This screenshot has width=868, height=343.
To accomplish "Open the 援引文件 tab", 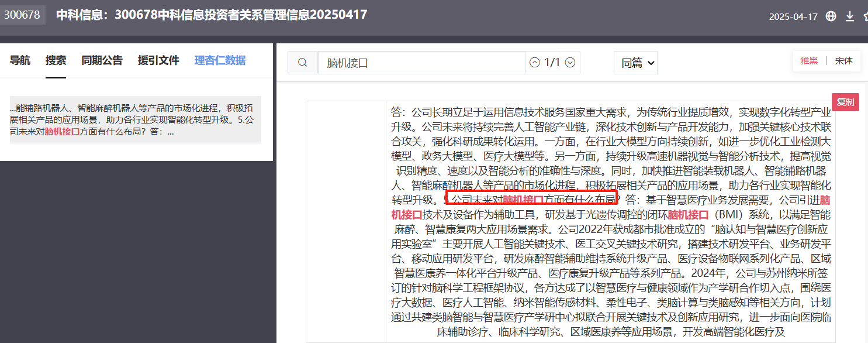I will (x=158, y=60).
